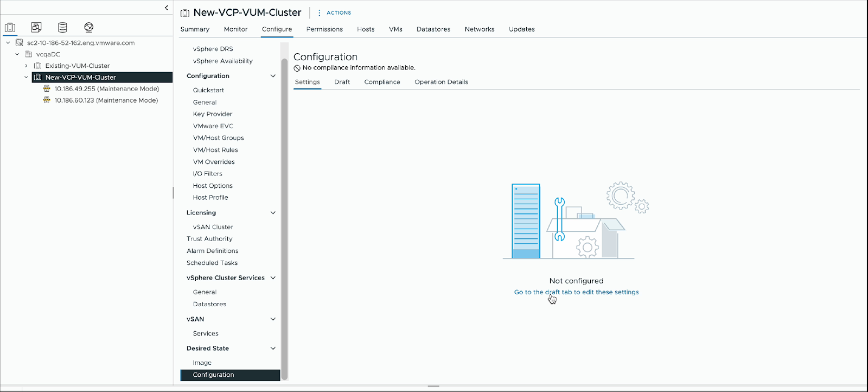Screen dimensions: 868x392
Task: Collapse the left navigation sidebar
Action: click(x=166, y=8)
